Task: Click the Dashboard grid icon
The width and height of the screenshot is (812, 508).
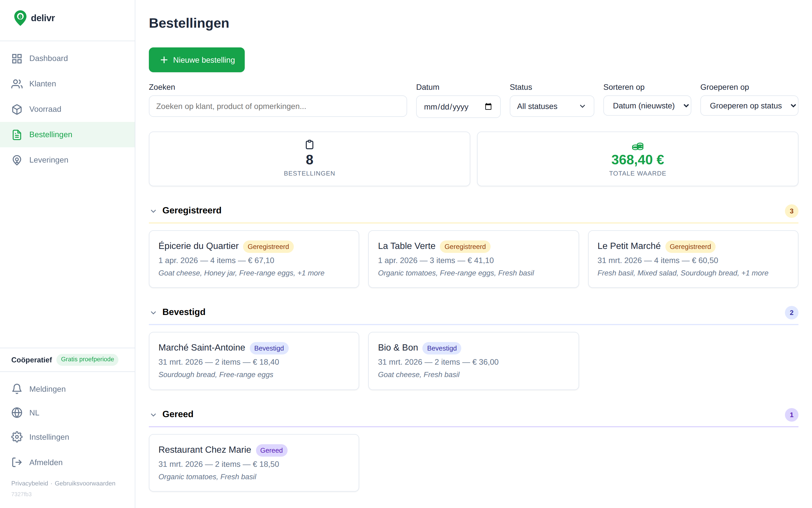Action: 17,58
